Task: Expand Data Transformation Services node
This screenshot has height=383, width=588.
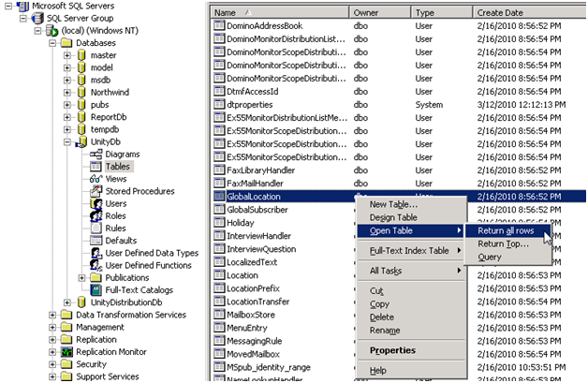Action: [52, 315]
